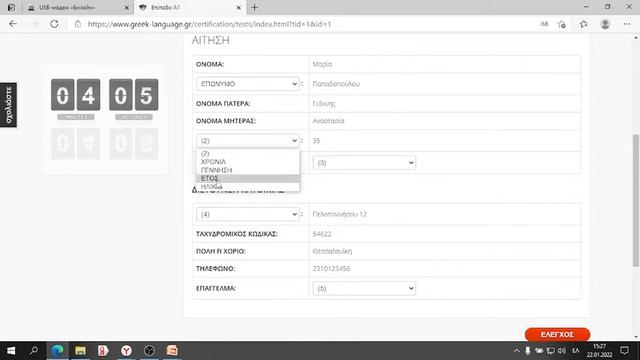Open Microsoft Edge in taskbar
Image resolution: width=640 pixels, height=360 pixels.
[x=58, y=351]
